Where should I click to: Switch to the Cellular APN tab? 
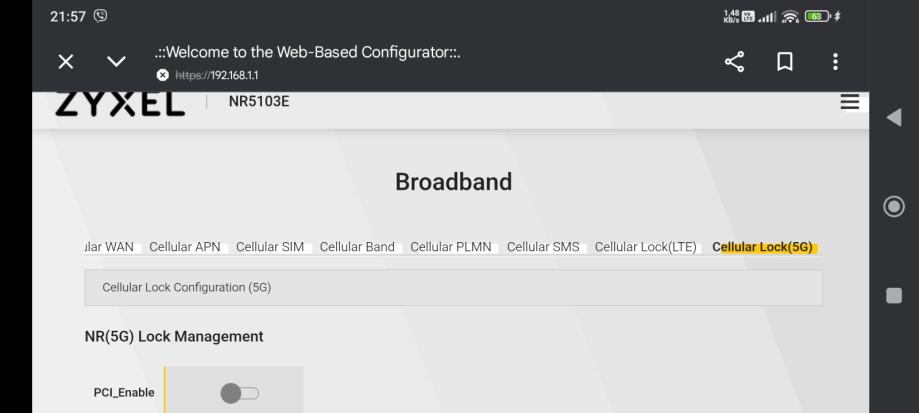(x=185, y=247)
